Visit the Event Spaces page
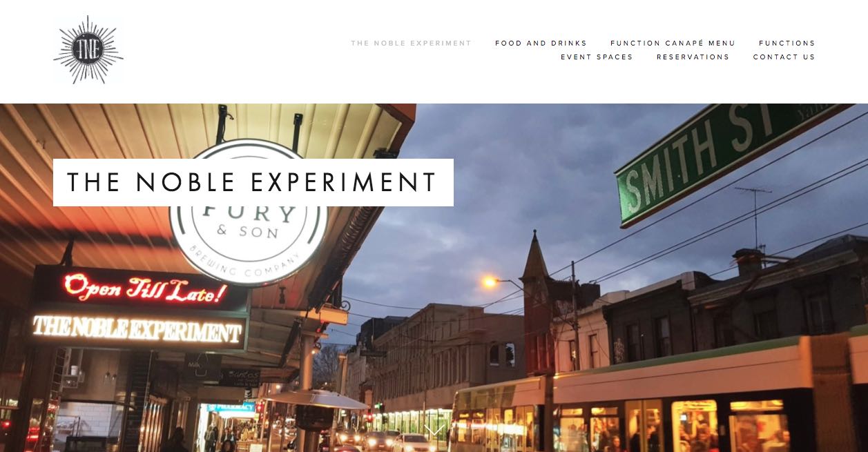This screenshot has width=868, height=452. pos(597,57)
